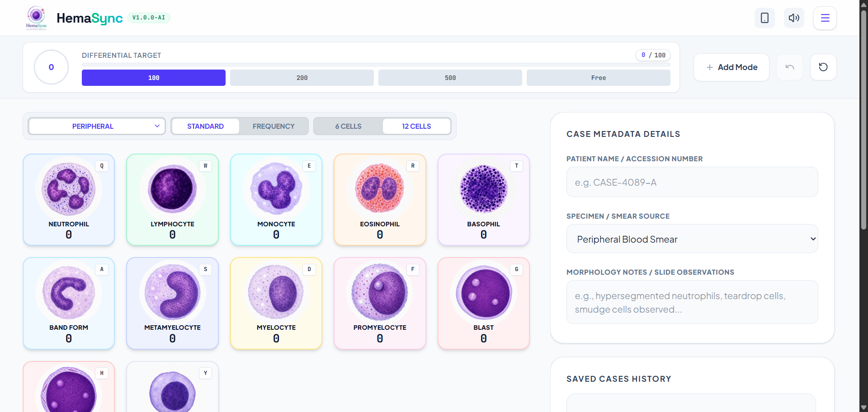868x412 pixels.
Task: Switch to Standard mode
Action: [x=205, y=126]
